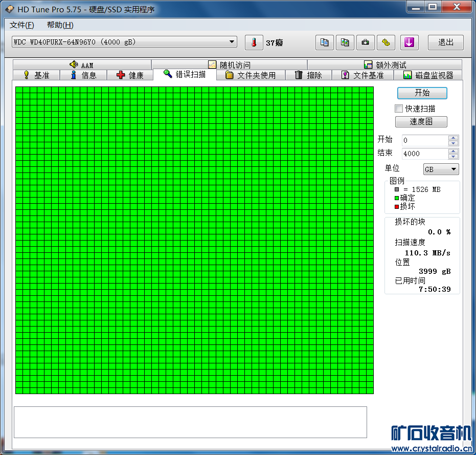Image resolution: width=476 pixels, height=455 pixels.
Task: Minimize the HD Tune Pro window
Action: point(416,7)
